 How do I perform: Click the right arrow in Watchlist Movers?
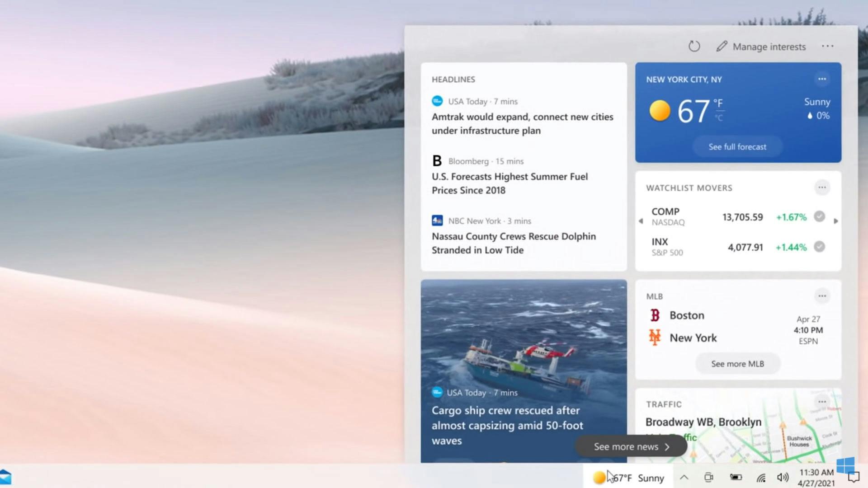click(836, 221)
